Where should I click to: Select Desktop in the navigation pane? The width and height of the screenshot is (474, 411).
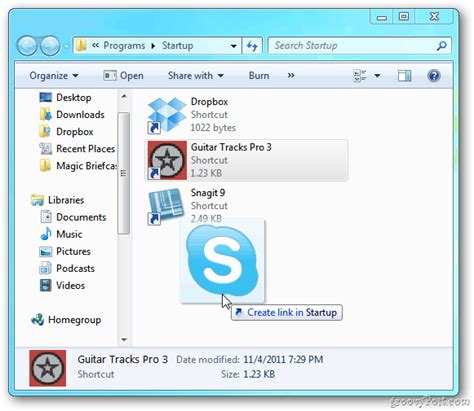[74, 98]
